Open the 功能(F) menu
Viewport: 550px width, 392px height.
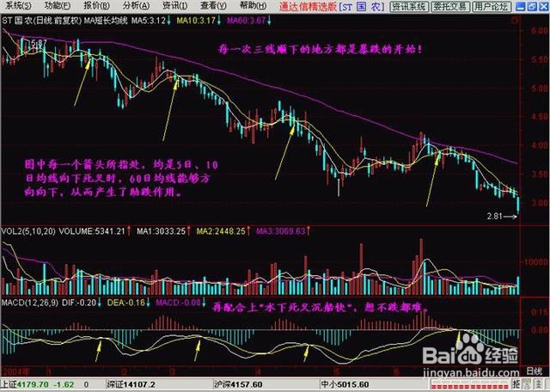click(x=58, y=6)
